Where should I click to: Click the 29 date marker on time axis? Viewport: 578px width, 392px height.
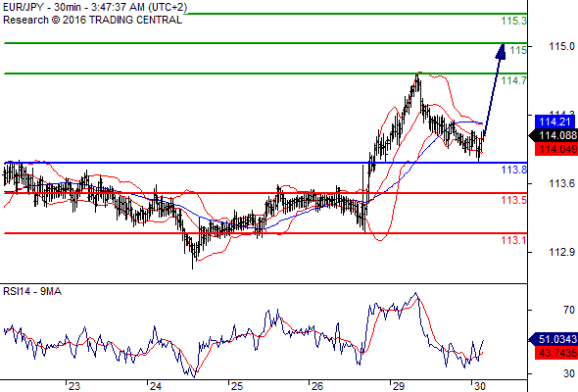(x=398, y=386)
